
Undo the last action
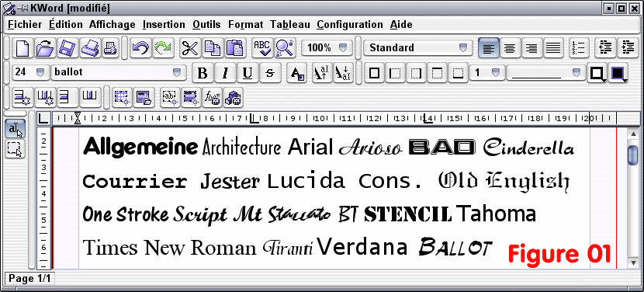click(x=141, y=47)
